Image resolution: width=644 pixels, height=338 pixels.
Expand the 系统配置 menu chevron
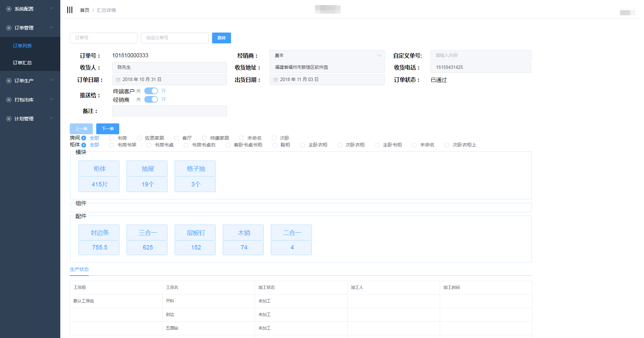51,8
